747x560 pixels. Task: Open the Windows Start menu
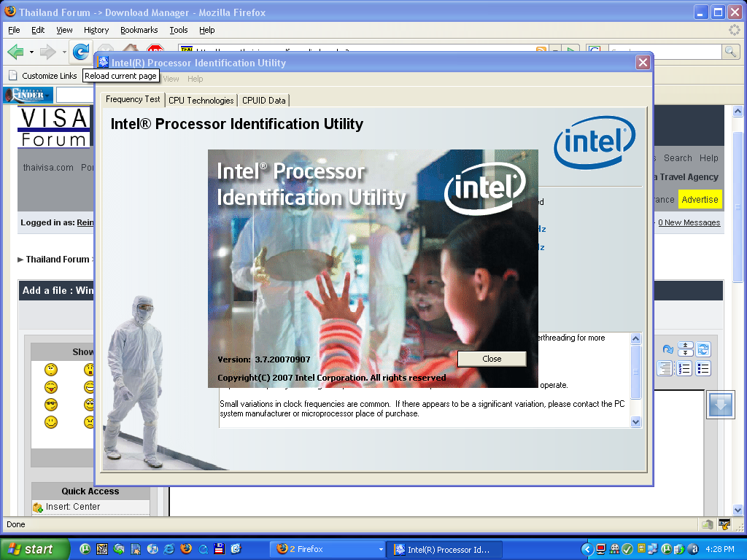pyautogui.click(x=34, y=549)
